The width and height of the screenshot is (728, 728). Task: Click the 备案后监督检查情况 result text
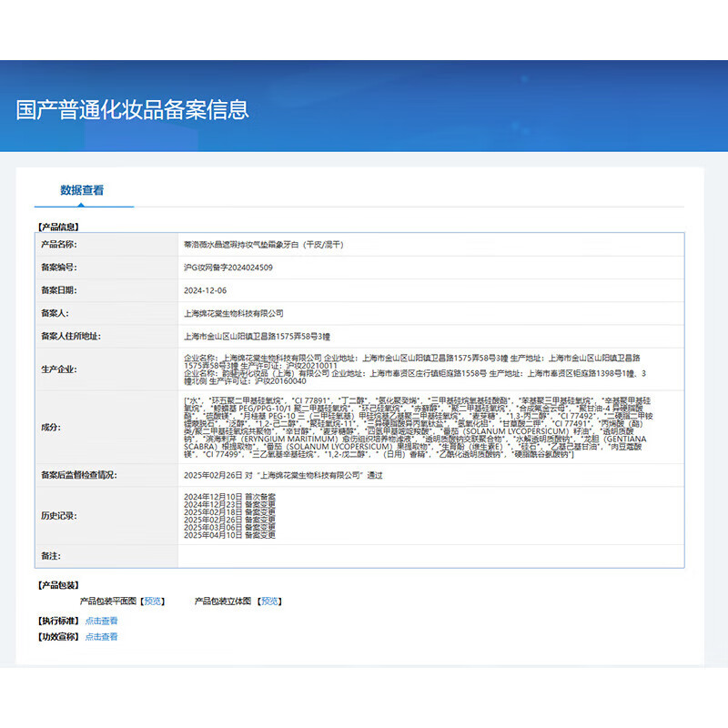pos(283,475)
